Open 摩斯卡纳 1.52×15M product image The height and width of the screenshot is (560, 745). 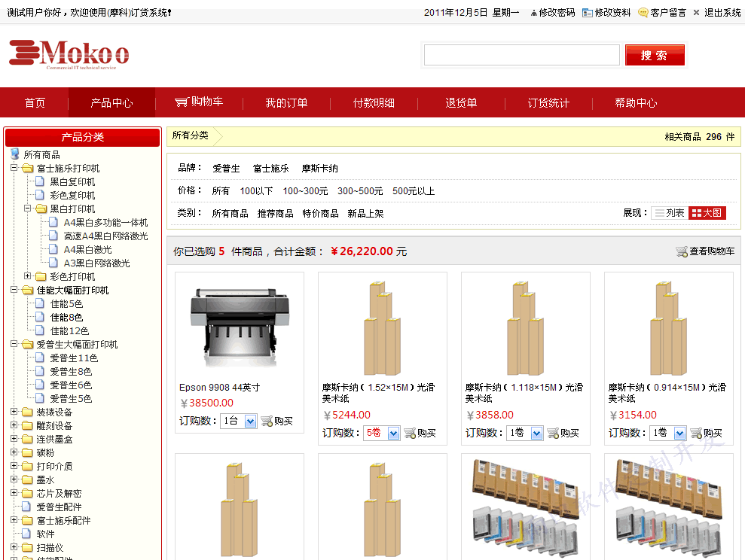(x=383, y=328)
